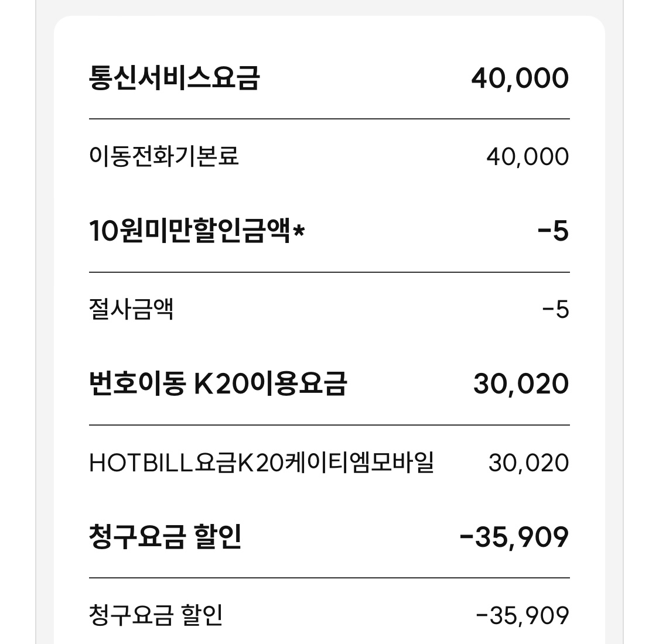Viewport: 659px width, 644px height.
Task: Click the bold -35,909 discount total
Action: tap(514, 537)
